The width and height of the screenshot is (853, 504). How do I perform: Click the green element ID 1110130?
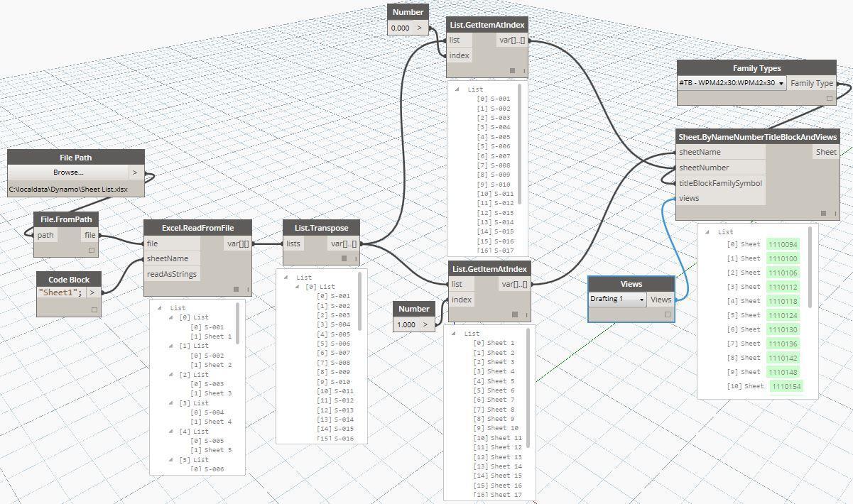pos(783,329)
